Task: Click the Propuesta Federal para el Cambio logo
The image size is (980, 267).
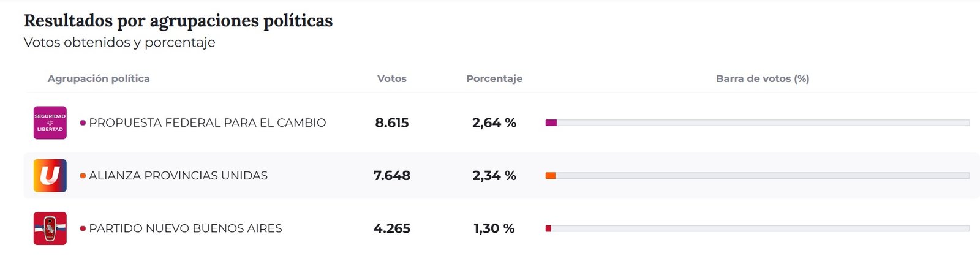Action: click(50, 122)
